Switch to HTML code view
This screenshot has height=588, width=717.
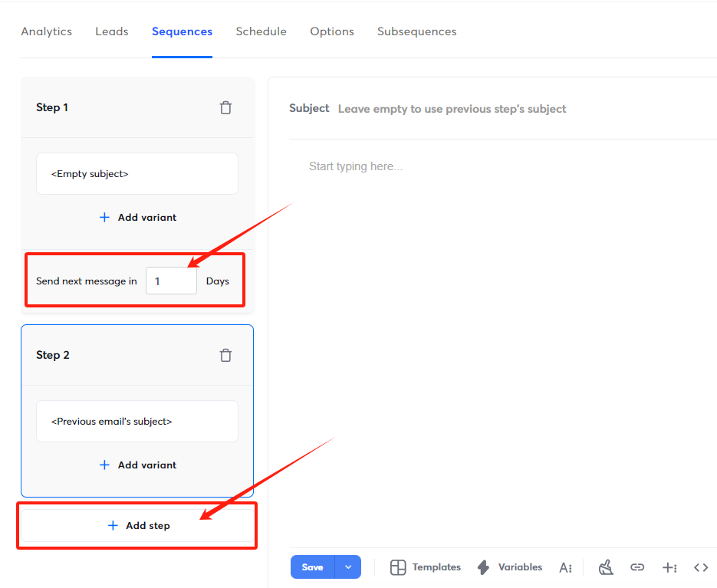700,567
